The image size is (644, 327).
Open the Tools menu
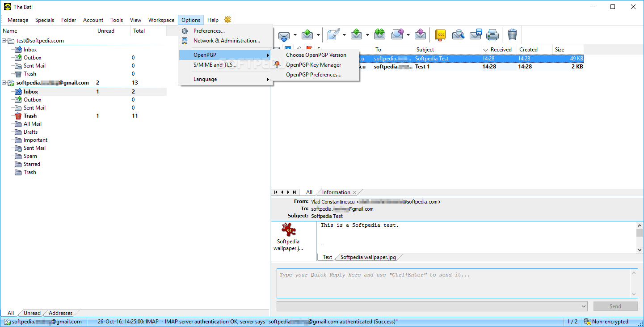coord(117,20)
